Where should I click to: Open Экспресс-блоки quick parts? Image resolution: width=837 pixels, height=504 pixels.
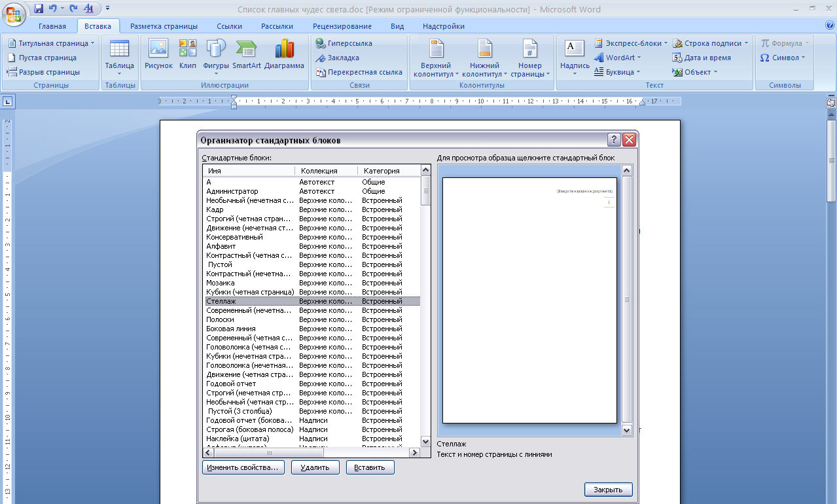click(632, 43)
